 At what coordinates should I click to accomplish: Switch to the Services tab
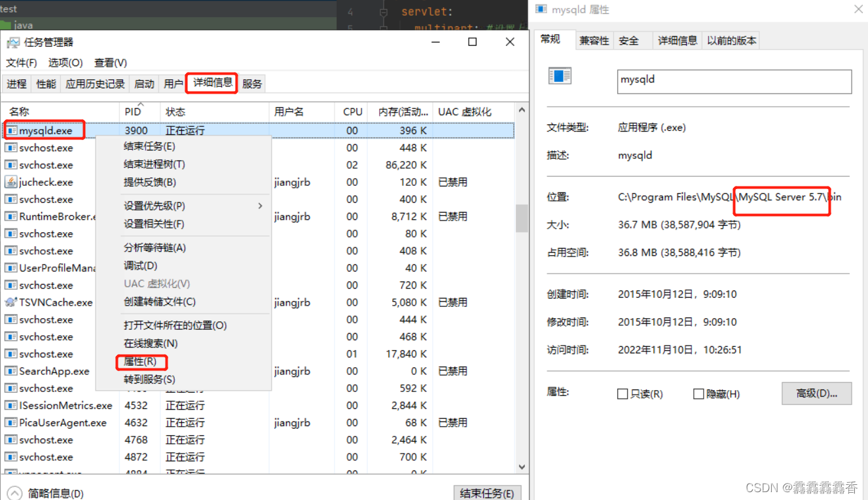coord(252,84)
